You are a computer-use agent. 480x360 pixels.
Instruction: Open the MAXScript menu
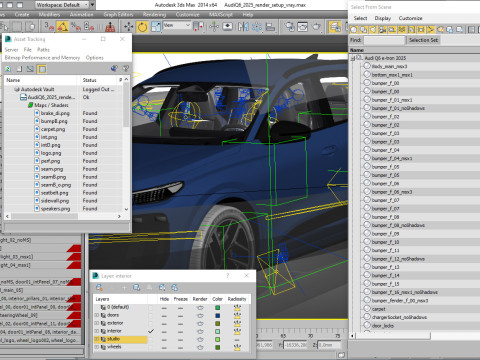coord(221,14)
